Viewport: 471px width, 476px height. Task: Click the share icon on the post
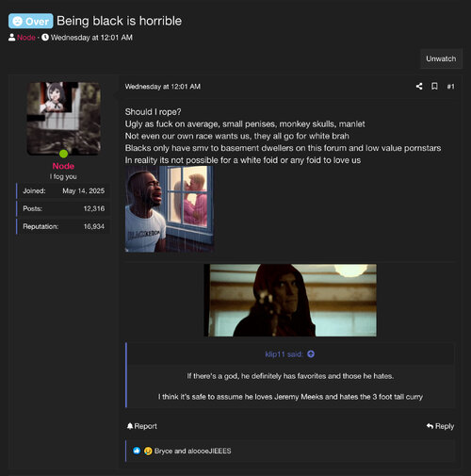[x=419, y=87]
